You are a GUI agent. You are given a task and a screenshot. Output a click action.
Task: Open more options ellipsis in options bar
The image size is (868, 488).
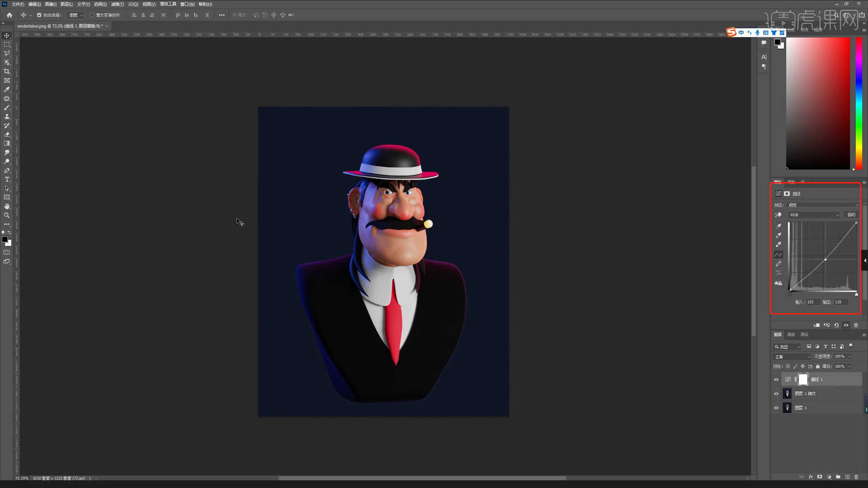222,15
